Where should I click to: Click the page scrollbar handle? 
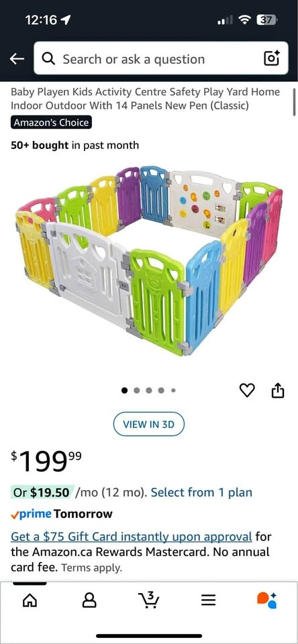(x=294, y=102)
